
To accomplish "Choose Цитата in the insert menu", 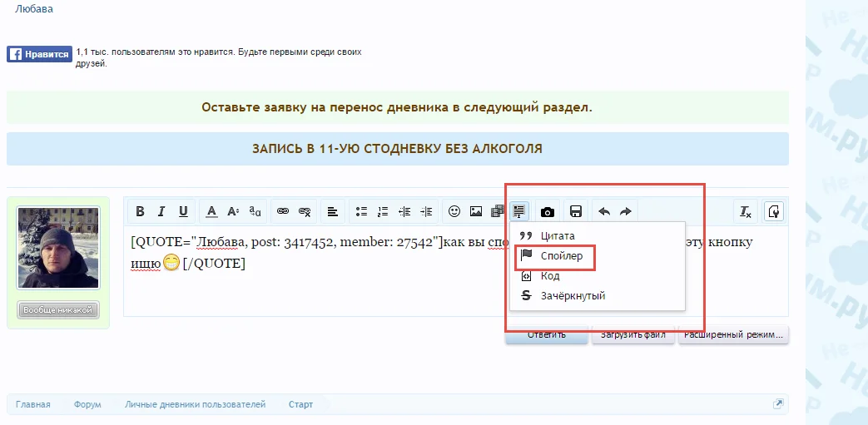I will pos(557,236).
